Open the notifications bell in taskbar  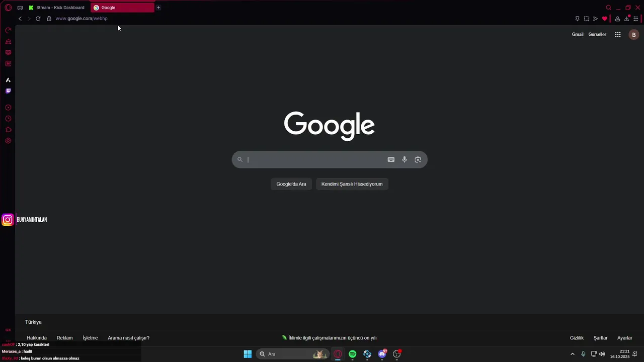tap(635, 354)
